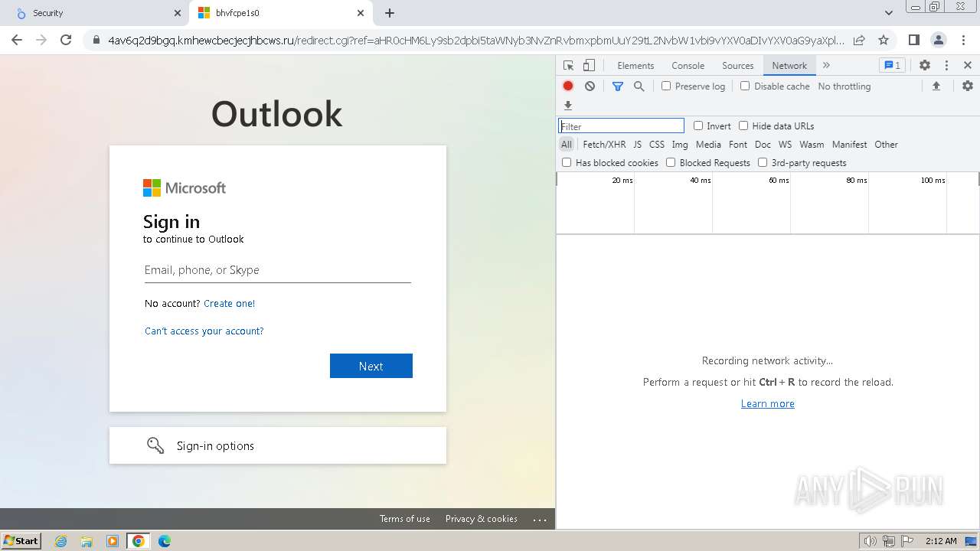The width and height of the screenshot is (980, 551).
Task: Open Network settings gear
Action: tap(968, 86)
